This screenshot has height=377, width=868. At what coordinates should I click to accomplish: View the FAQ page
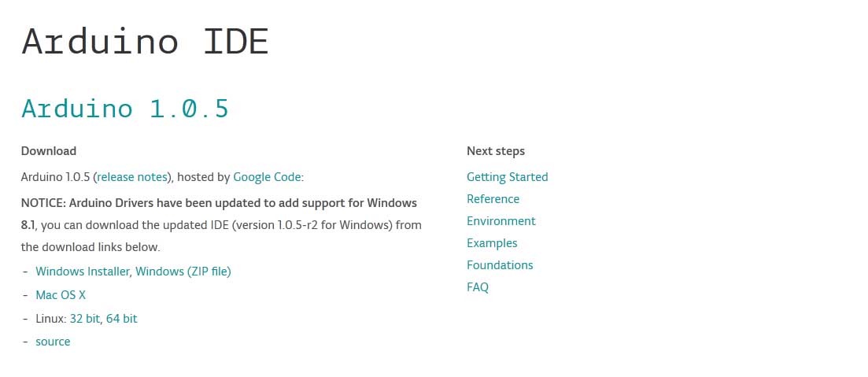tap(478, 287)
